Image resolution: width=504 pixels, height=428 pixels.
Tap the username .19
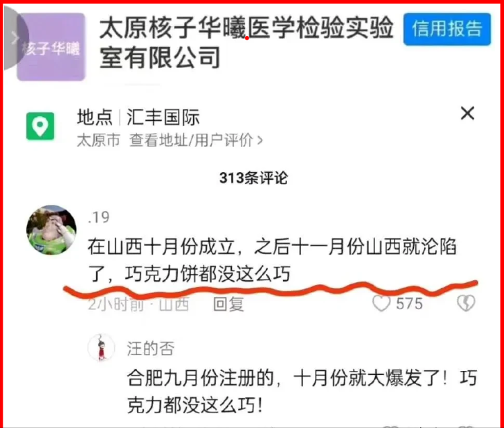point(99,218)
